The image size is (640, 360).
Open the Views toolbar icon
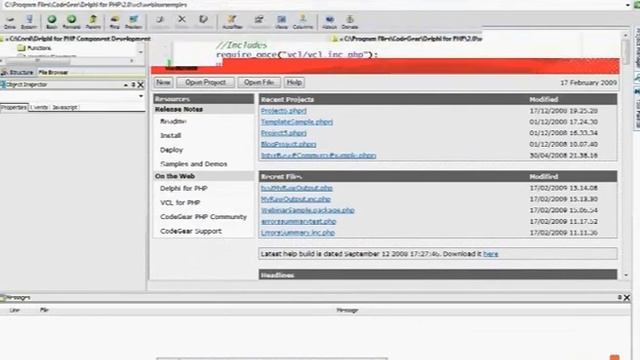pyautogui.click(x=281, y=22)
